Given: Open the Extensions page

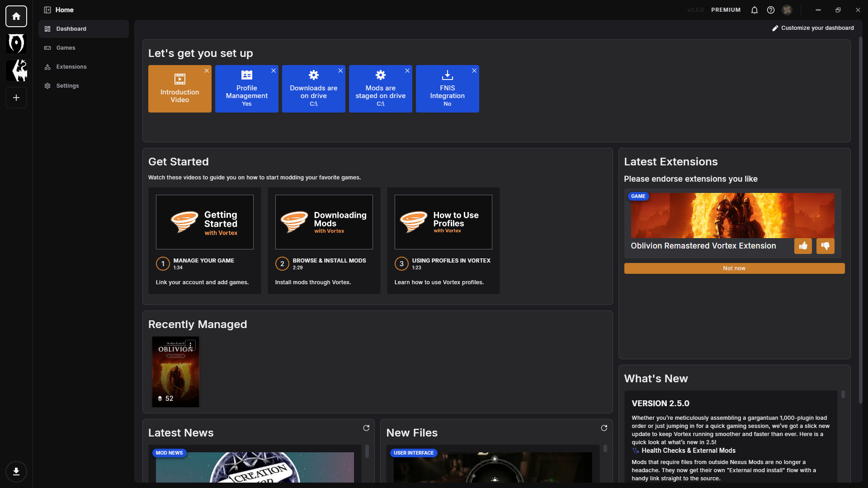Looking at the screenshot, I should 84,67.
